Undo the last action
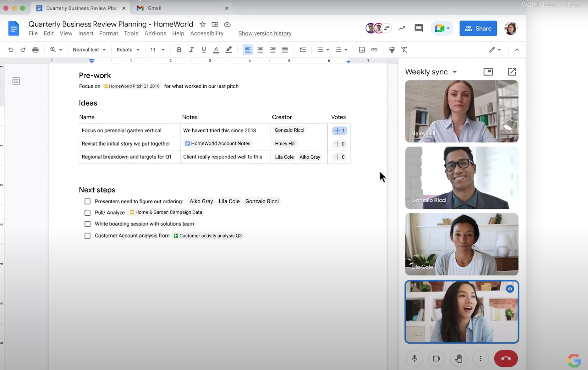 pyautogui.click(x=11, y=50)
